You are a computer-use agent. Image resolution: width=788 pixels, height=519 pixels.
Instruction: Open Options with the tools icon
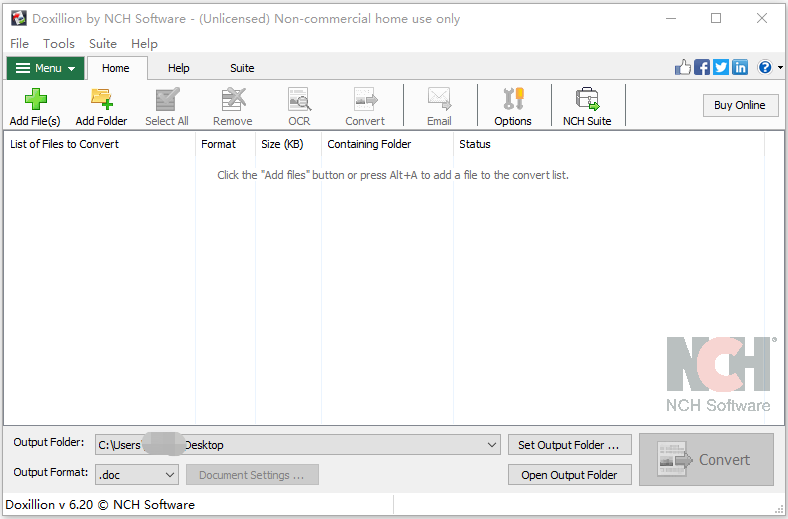click(513, 99)
